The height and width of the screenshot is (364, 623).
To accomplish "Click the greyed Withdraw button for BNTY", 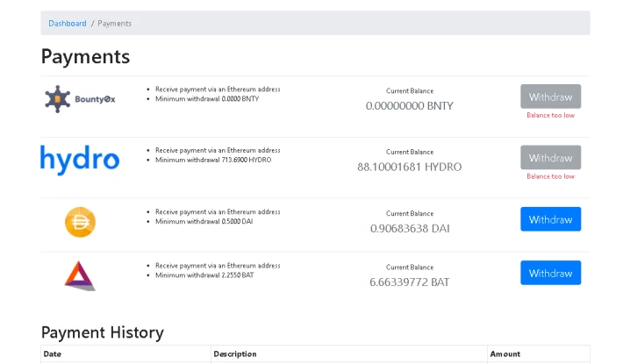I will click(x=551, y=96).
